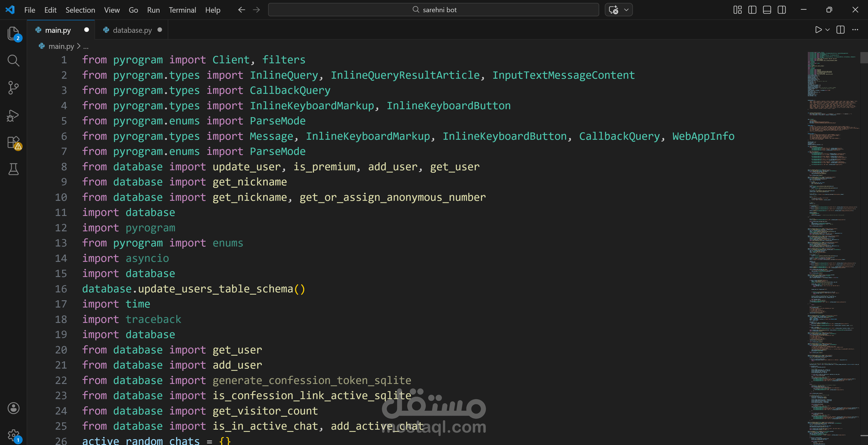Click 'InputTextMessageContent' on line 2
The width and height of the screenshot is (868, 445).
pyautogui.click(x=564, y=75)
